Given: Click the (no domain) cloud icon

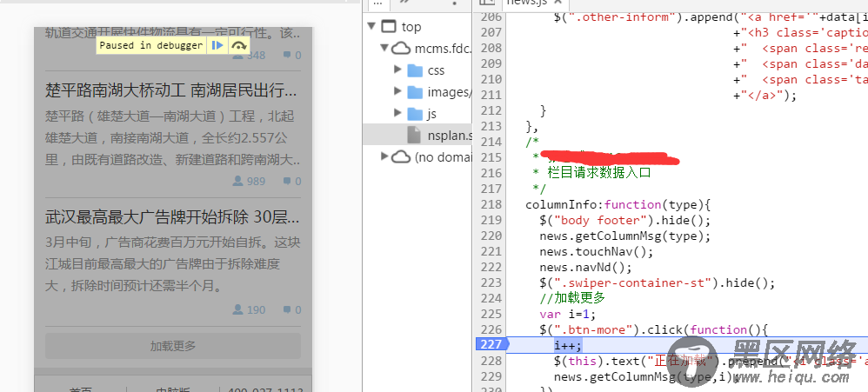Looking at the screenshot, I should [x=402, y=157].
